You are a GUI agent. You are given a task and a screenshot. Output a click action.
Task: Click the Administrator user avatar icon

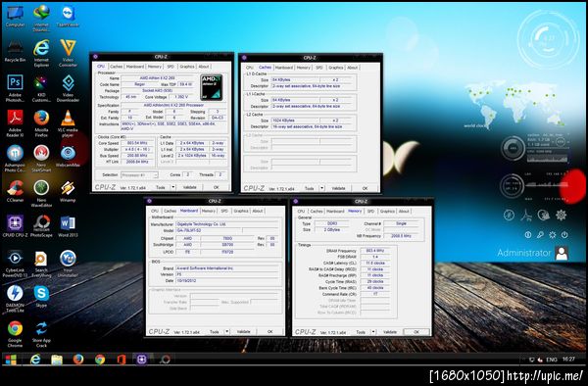click(562, 253)
